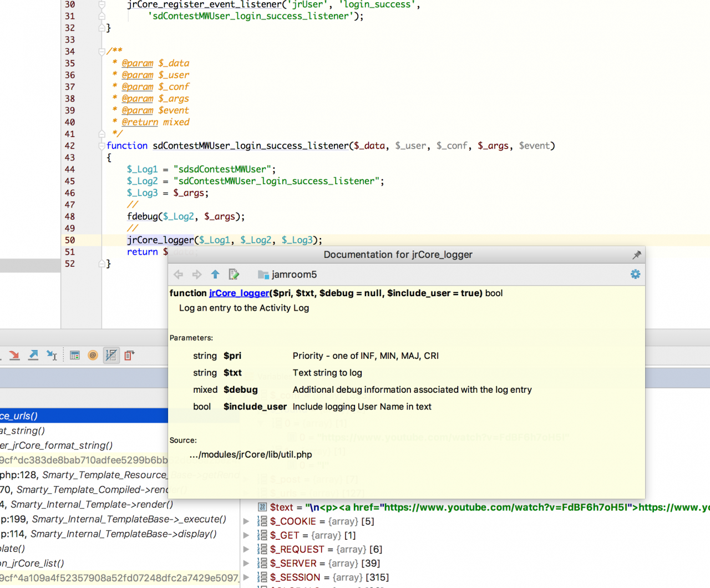Click the edit source icon in documentation popup
The height and width of the screenshot is (588, 710).
tap(234, 275)
